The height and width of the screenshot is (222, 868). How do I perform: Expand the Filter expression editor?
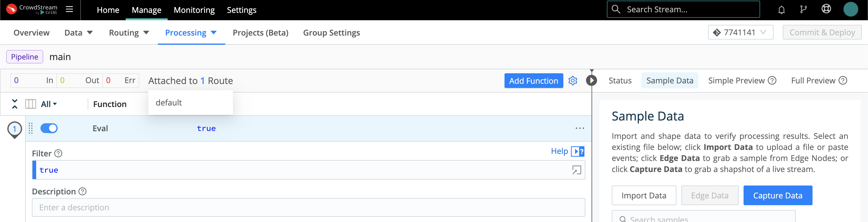tap(576, 170)
